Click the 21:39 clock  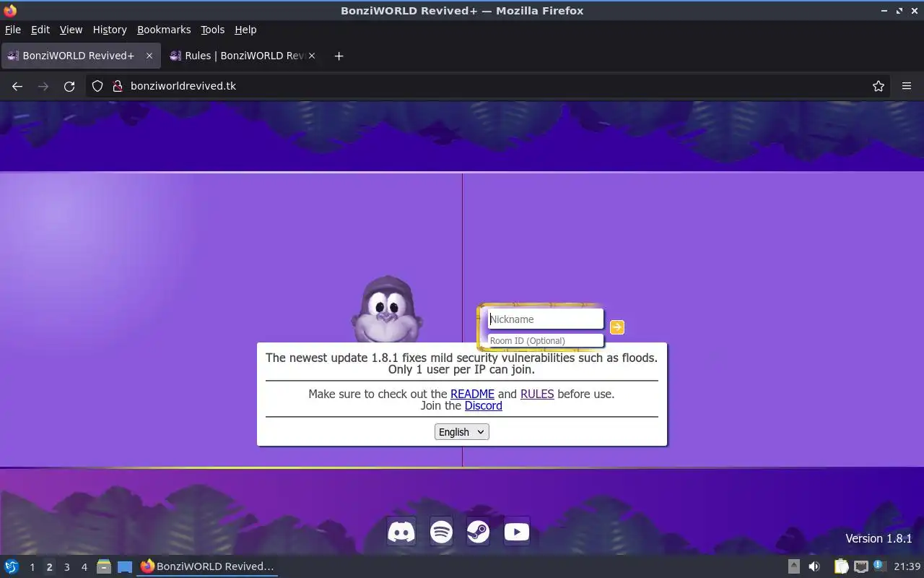point(907,566)
